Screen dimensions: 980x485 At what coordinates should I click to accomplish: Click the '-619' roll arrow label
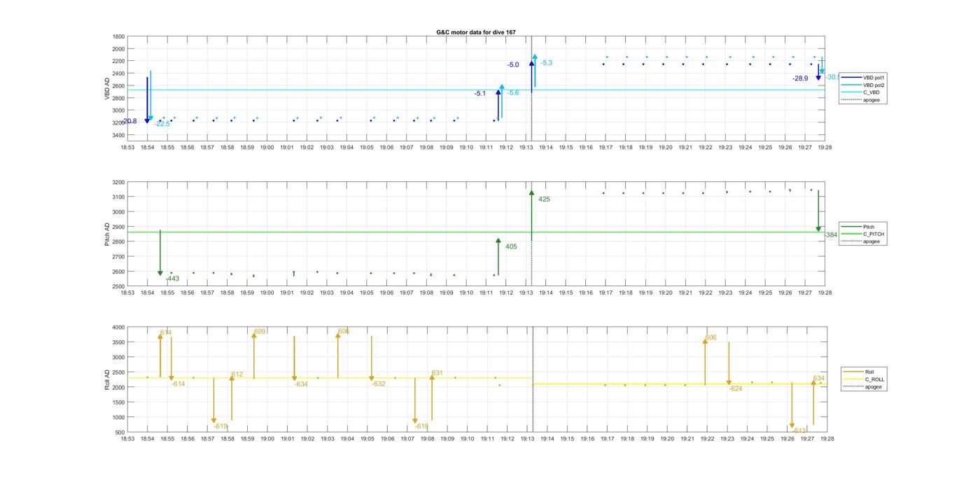(220, 426)
